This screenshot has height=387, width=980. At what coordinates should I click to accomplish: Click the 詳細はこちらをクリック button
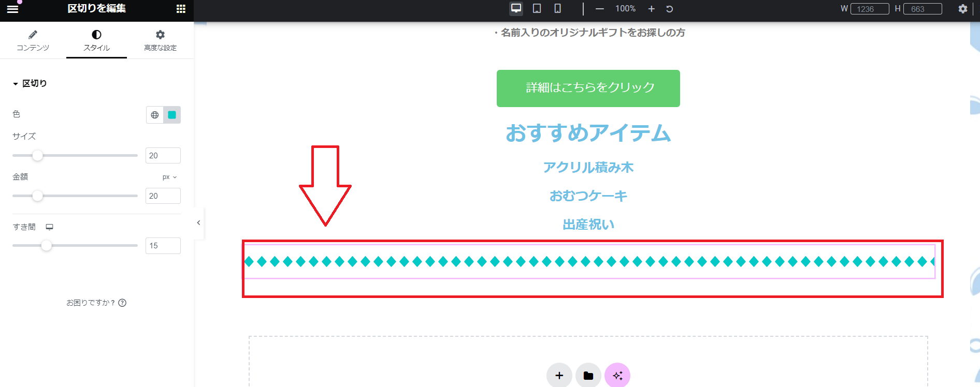(x=588, y=88)
